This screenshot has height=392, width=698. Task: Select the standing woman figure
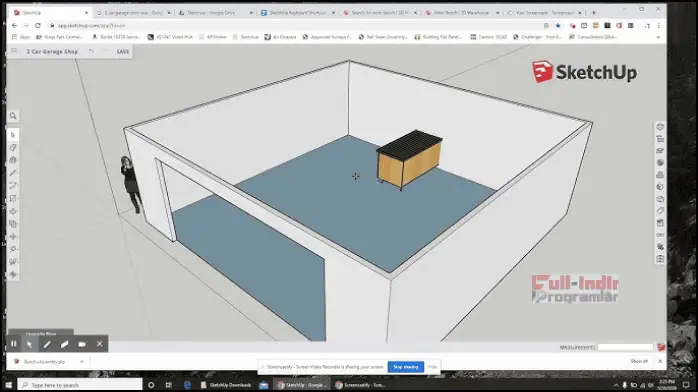point(131,184)
